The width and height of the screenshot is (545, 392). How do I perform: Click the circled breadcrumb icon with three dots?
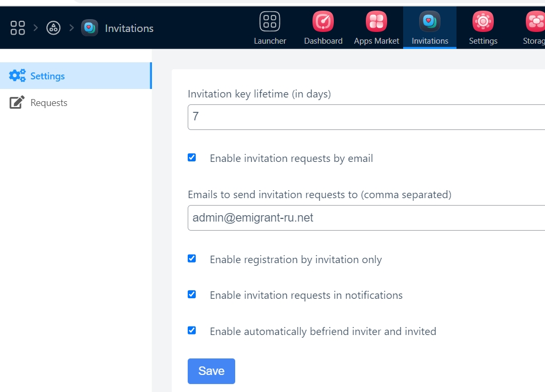53,28
